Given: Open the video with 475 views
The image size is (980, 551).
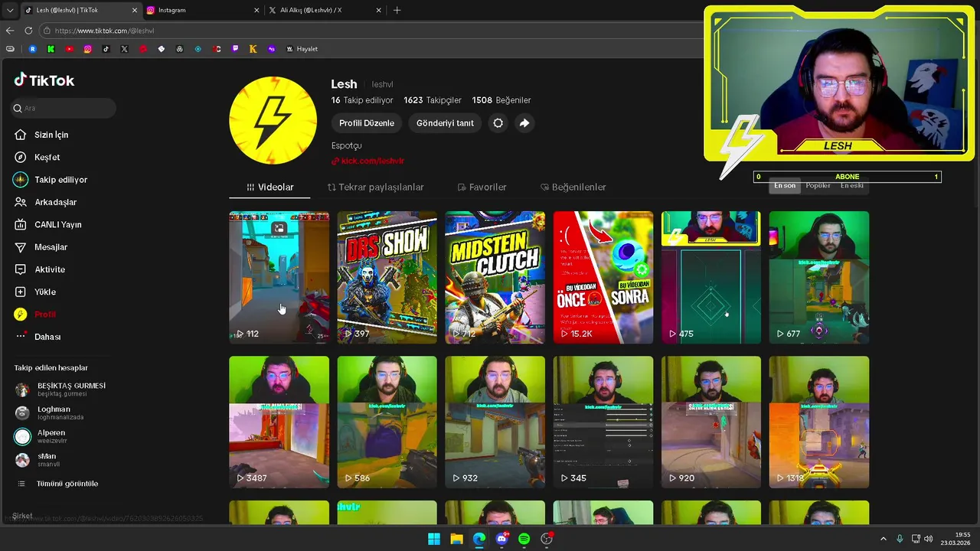Looking at the screenshot, I should click(710, 277).
